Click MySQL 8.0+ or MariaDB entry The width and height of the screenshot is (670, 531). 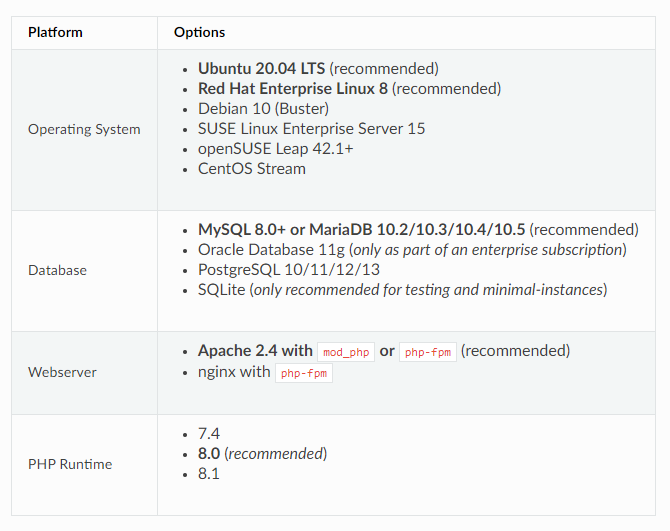(418, 230)
